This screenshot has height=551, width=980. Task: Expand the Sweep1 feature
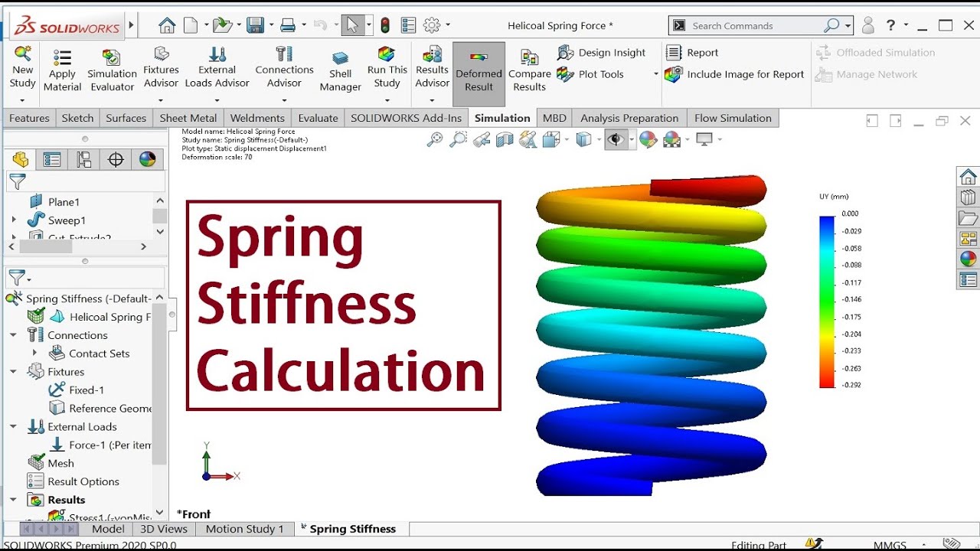(13, 220)
